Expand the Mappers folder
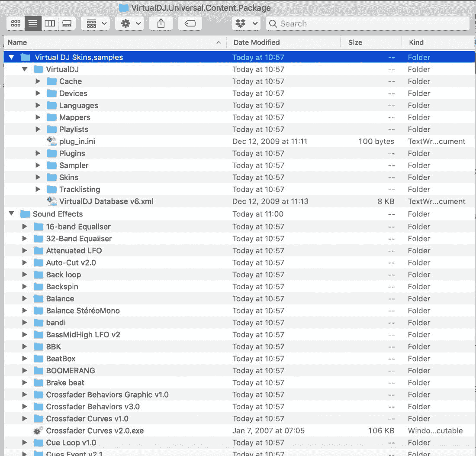 click(x=38, y=117)
